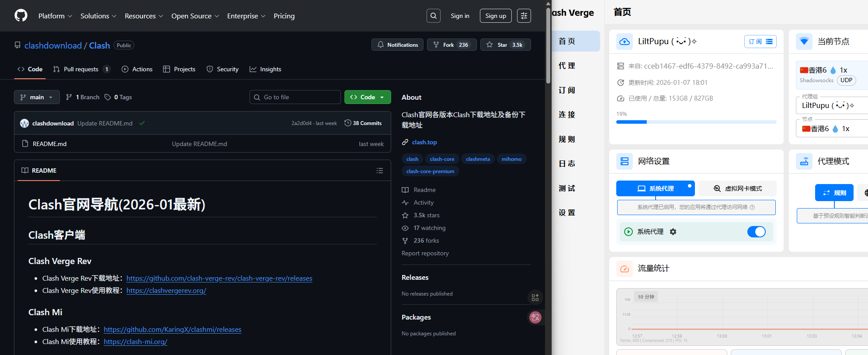Click the translate floating icon
The width and height of the screenshot is (868, 355).
pyautogui.click(x=535, y=317)
